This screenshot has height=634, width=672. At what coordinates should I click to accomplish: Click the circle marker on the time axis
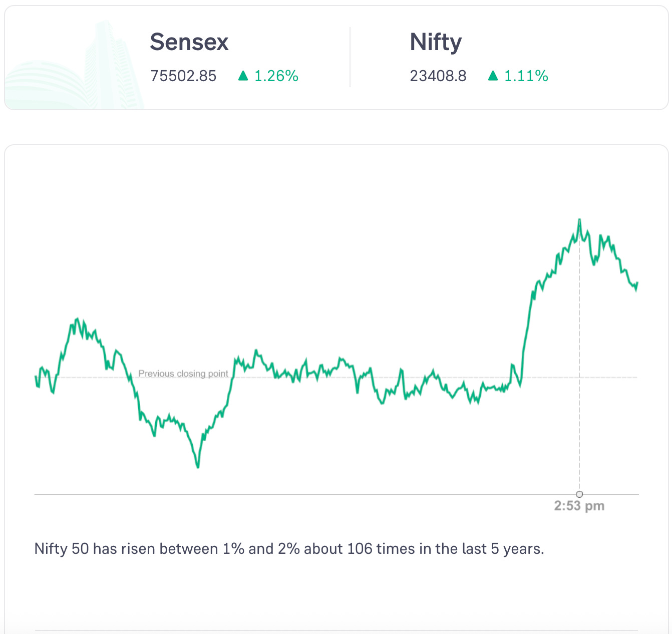579,494
